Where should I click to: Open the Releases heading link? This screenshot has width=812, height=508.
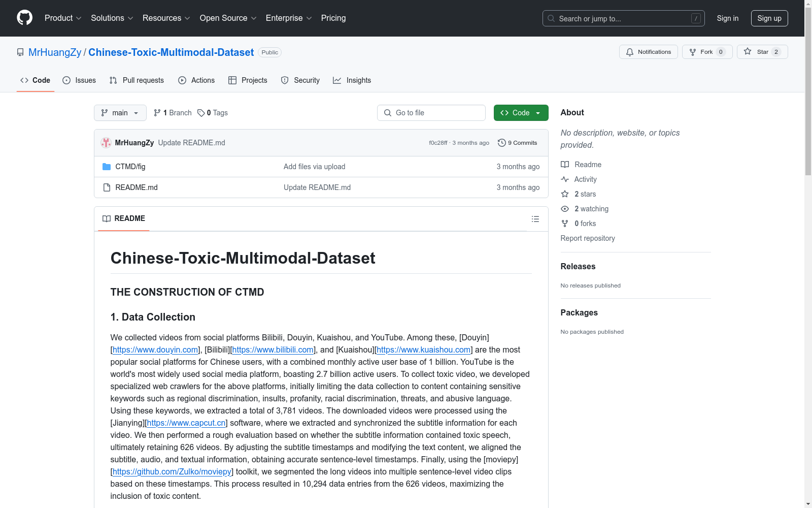point(578,266)
